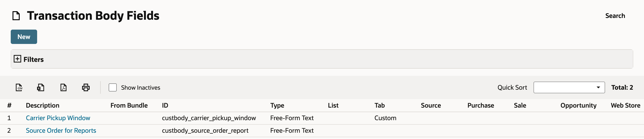This screenshot has height=139, width=644.
Task: Expand the Filters section plus icon
Action: pyautogui.click(x=17, y=59)
